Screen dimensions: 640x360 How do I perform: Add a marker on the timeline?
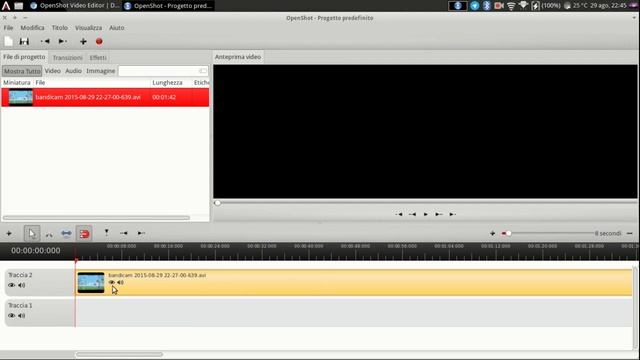(107, 233)
